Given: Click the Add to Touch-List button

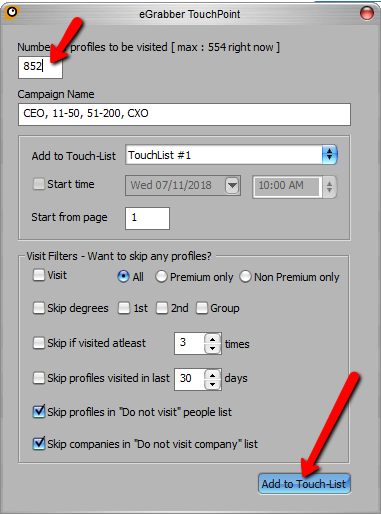Looking at the screenshot, I should 304,484.
